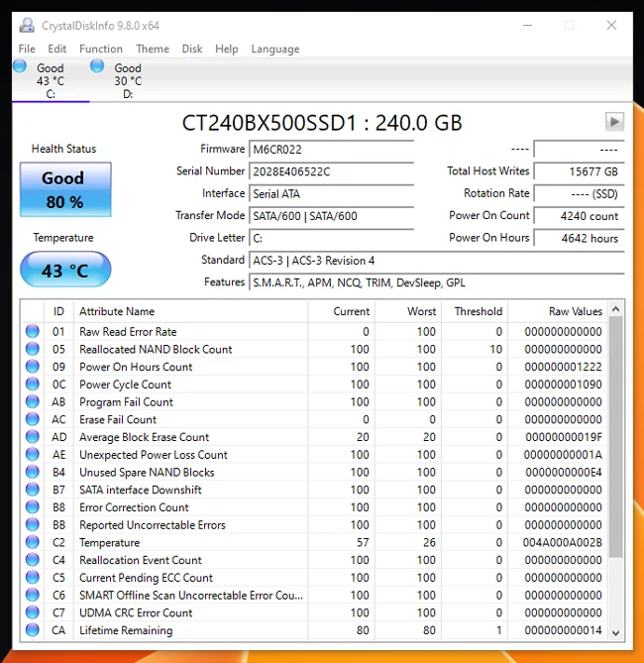The height and width of the screenshot is (663, 644).
Task: Open the Edit menu
Action: point(57,49)
